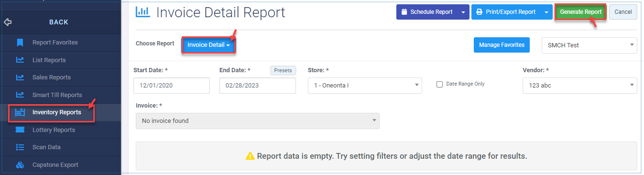Expand the Schedule Report split arrow
644x175 pixels.
click(x=463, y=12)
